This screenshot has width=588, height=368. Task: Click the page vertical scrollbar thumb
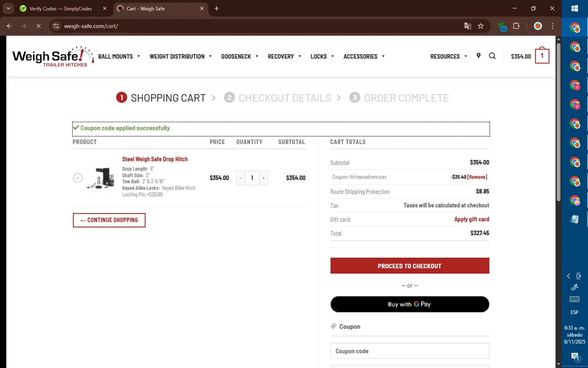558,122
